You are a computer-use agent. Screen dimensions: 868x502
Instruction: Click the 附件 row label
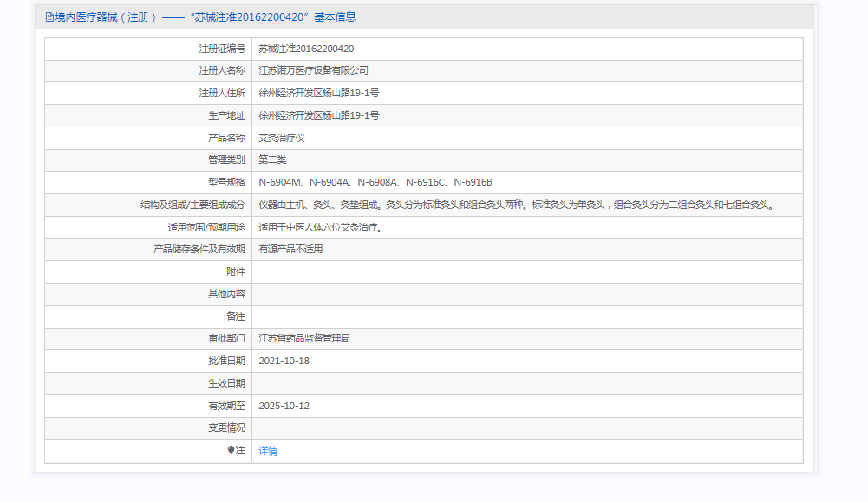point(236,271)
